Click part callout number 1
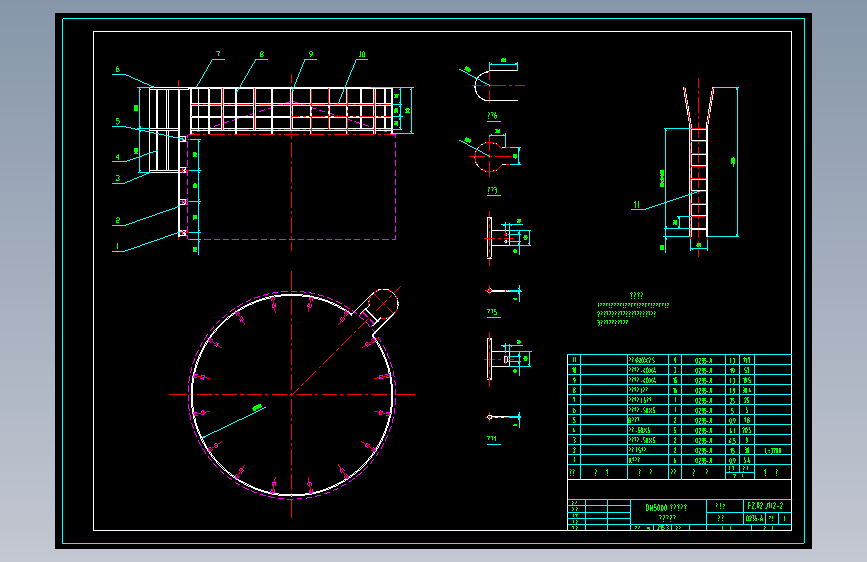 pyautogui.click(x=117, y=246)
